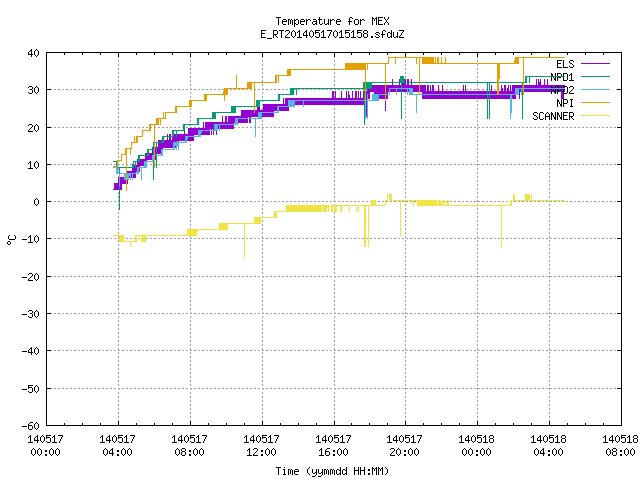Click the y-axis label '-60'
Image resolution: width=640 pixels, height=480 pixels.
tap(31, 426)
